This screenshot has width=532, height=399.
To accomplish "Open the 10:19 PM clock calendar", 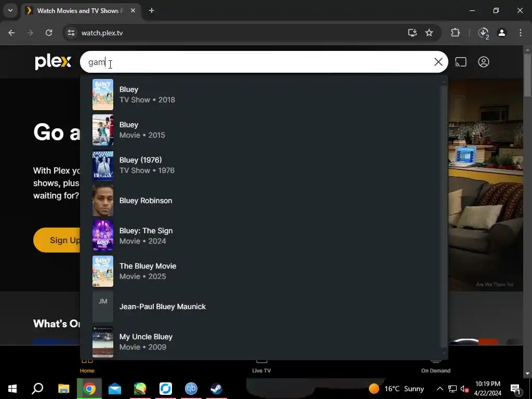I will (x=487, y=389).
